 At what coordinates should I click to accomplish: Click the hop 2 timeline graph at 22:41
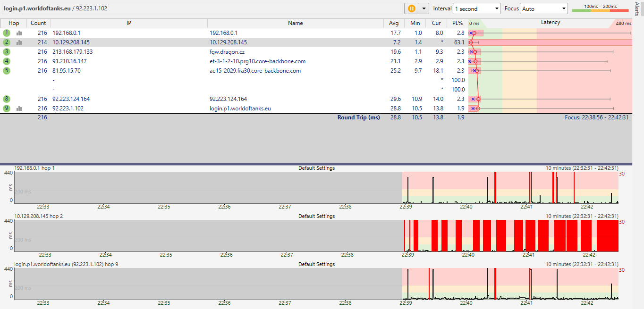529,236
